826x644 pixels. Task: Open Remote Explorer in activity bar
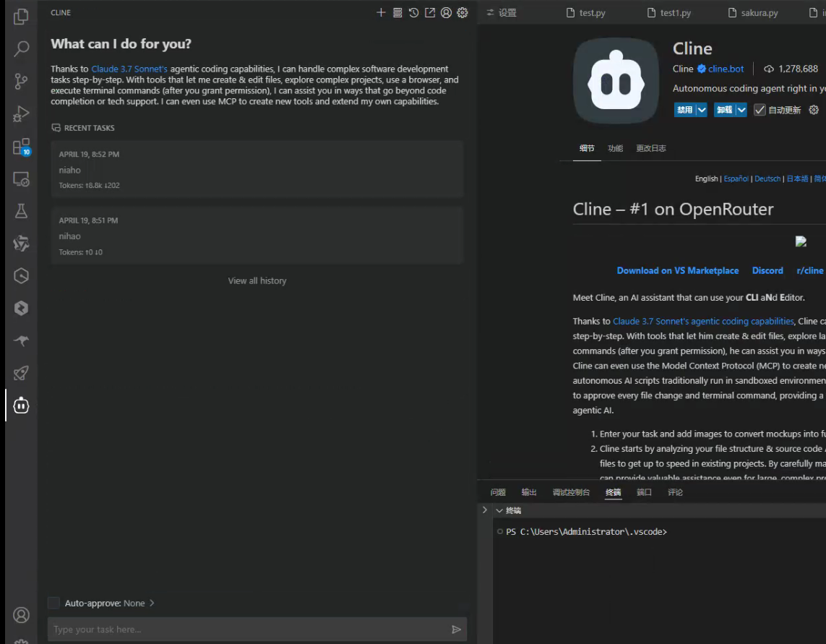[21, 179]
